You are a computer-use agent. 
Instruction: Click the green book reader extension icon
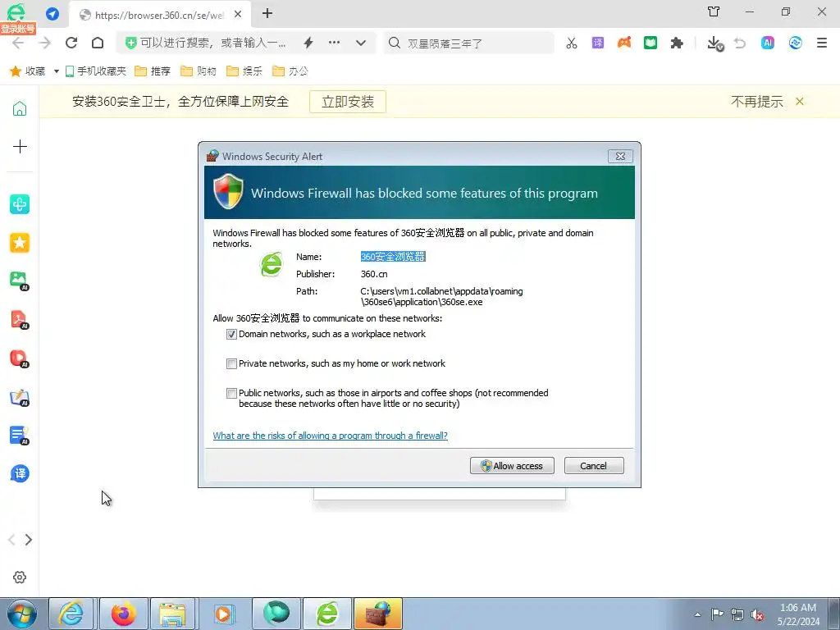point(651,43)
